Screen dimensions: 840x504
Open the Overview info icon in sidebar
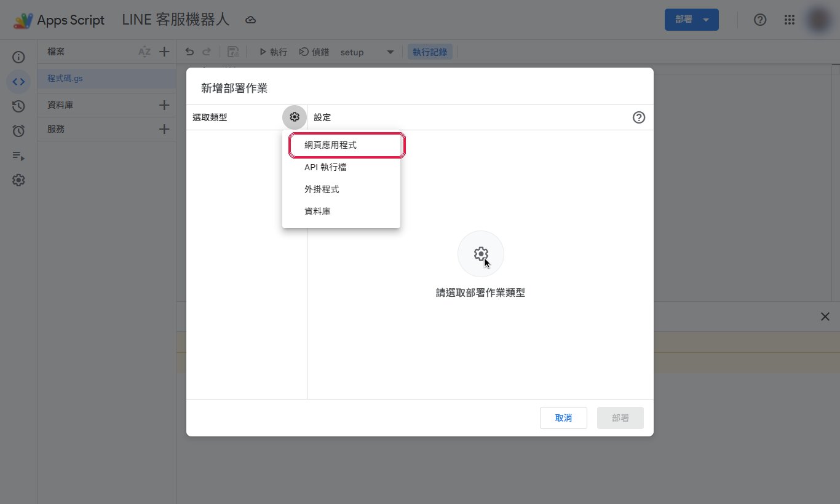[x=18, y=57]
